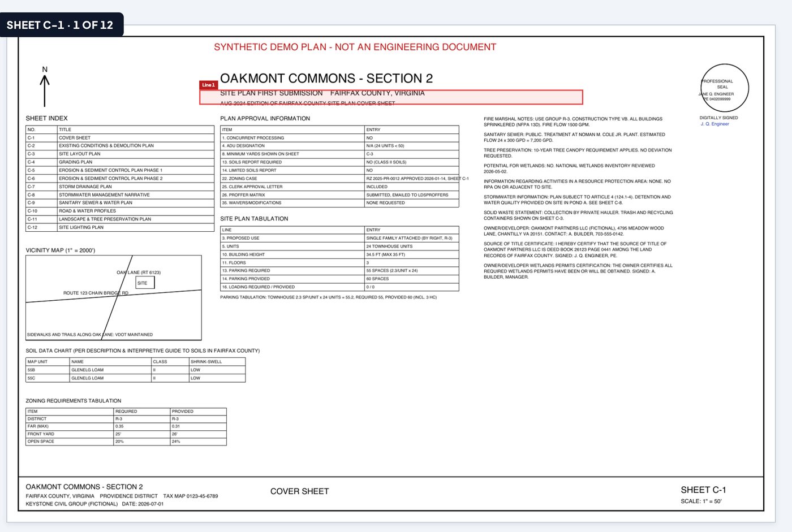Viewport: 792px width, 532px height.
Task: Click the C-12 Site Lighting Plan row
Action: [120, 227]
